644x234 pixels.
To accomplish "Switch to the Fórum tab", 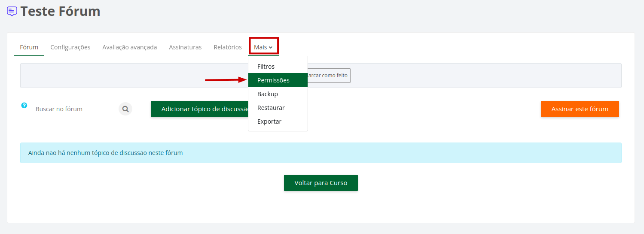I will pyautogui.click(x=29, y=47).
